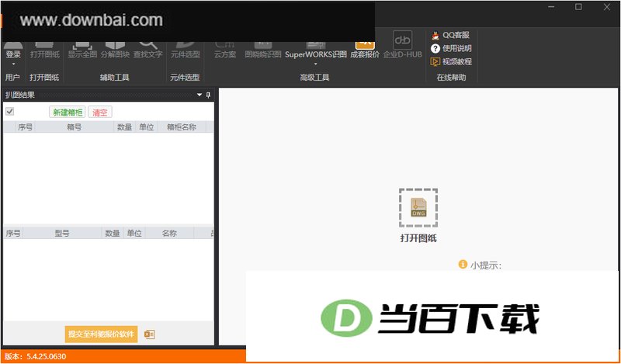Screen dimensions: 621x364
Task: Close the application window
Action: [607, 7]
